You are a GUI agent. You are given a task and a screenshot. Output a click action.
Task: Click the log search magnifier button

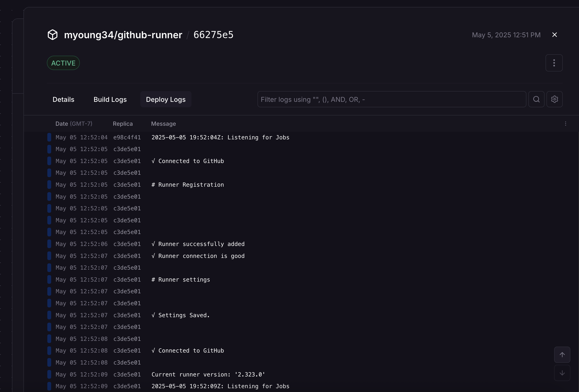(x=536, y=99)
